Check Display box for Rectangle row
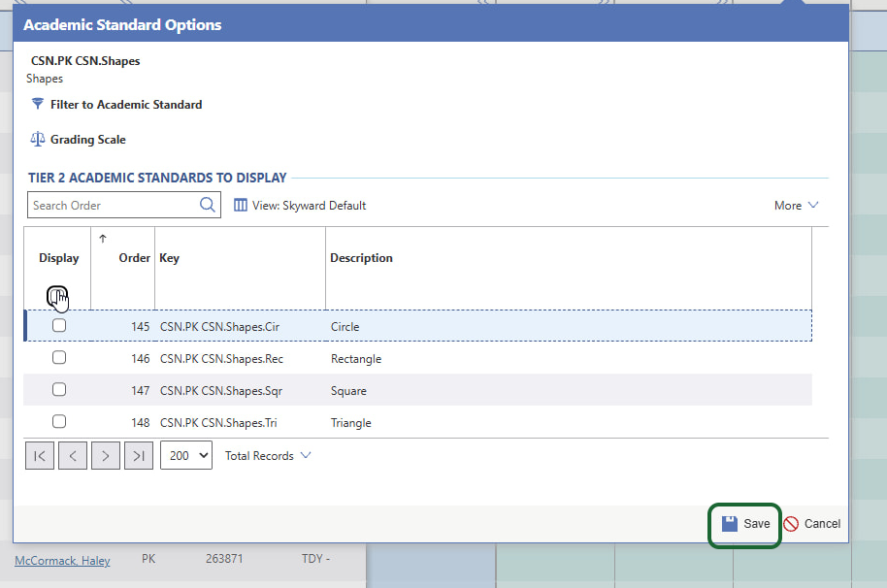 pos(59,357)
